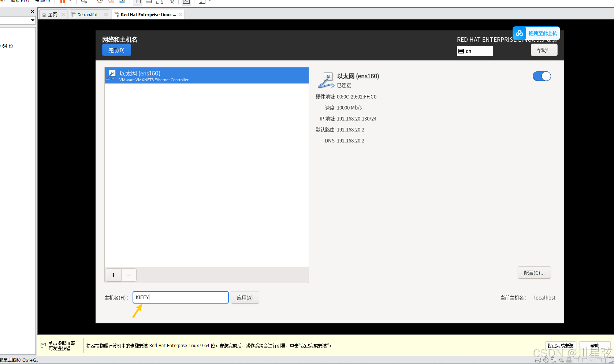Open the library panel dropdown arrow
The height and width of the screenshot is (364, 614).
pos(33,21)
